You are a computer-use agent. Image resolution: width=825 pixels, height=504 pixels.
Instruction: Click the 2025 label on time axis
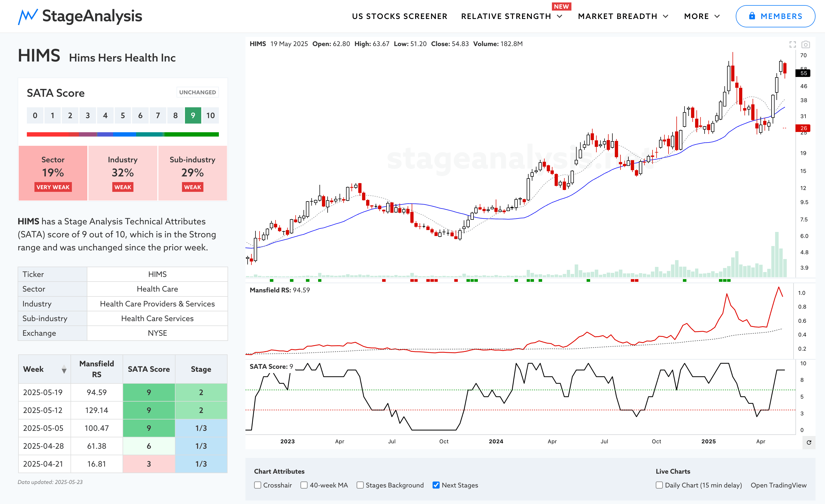pyautogui.click(x=708, y=441)
